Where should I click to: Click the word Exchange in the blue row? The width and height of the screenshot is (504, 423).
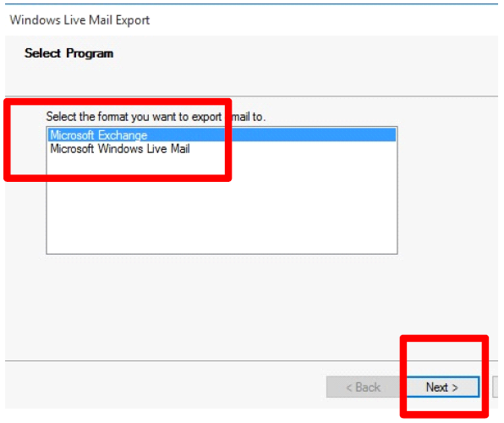(123, 135)
